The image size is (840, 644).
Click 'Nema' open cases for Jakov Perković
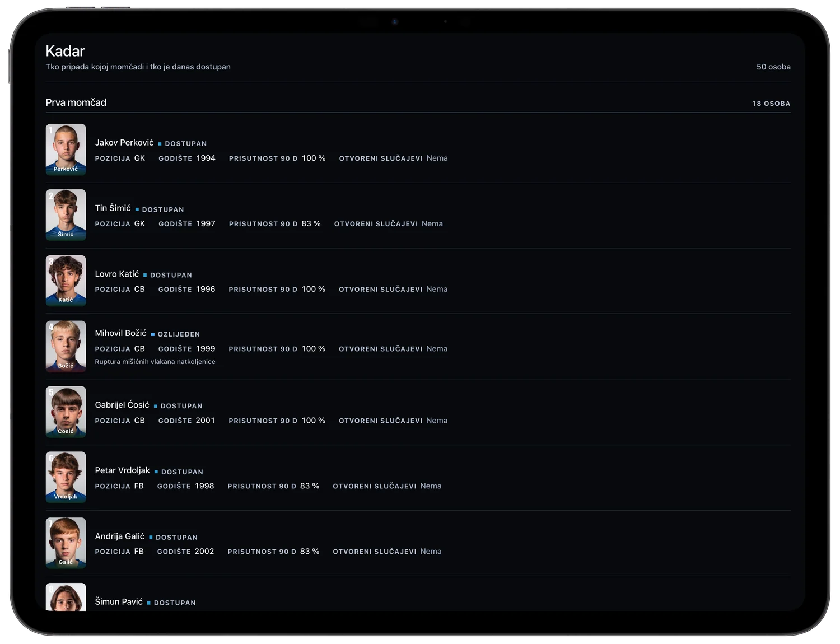tap(437, 158)
